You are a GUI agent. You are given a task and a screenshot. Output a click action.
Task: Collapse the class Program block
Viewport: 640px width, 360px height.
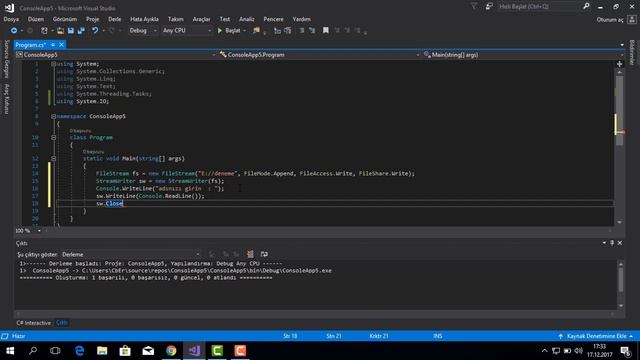click(53, 138)
